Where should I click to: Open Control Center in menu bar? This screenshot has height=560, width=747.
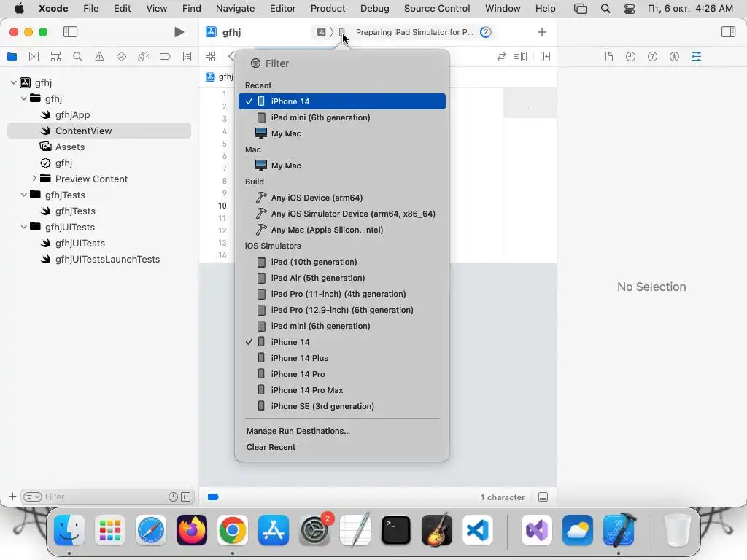coord(630,8)
